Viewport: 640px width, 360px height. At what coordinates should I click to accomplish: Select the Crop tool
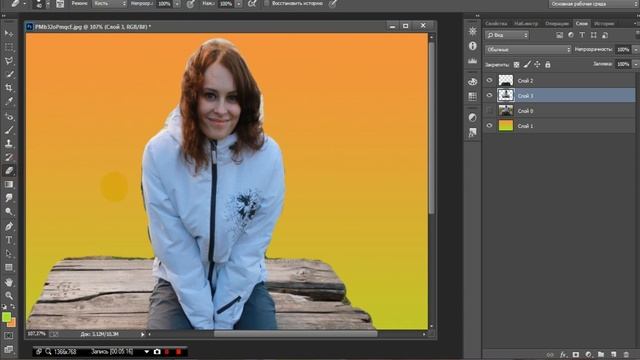pos(9,88)
